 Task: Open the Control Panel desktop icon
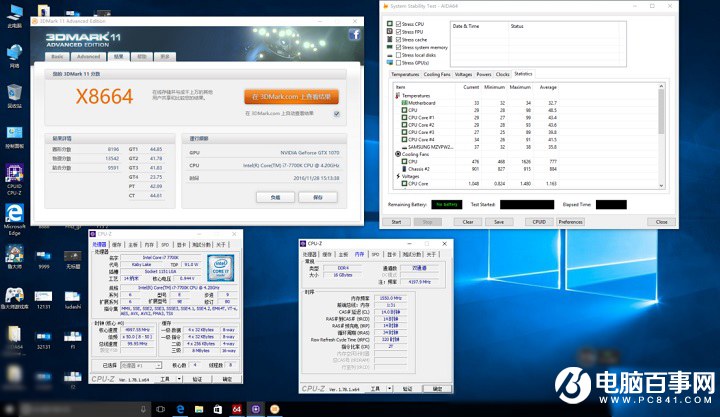tap(14, 137)
